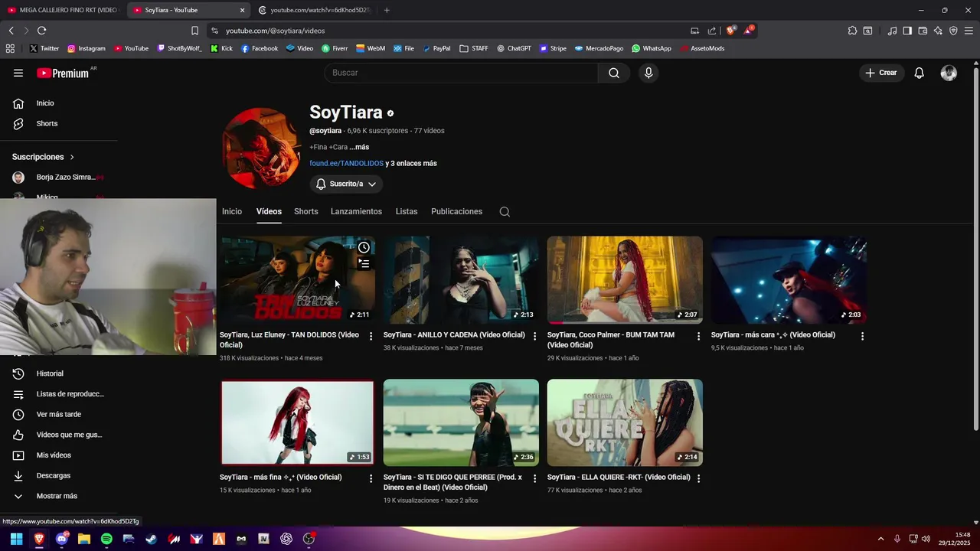Open 'y 3 enlaces más' links
The width and height of the screenshot is (980, 551).
[411, 164]
